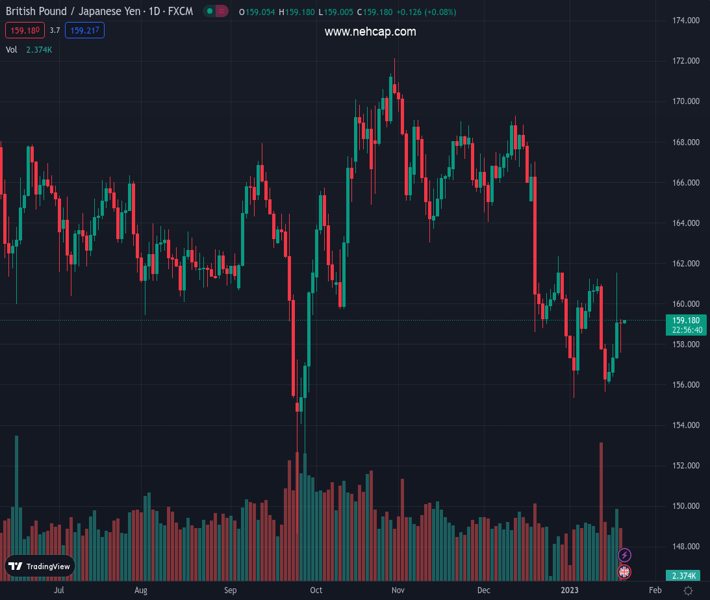Click the red sell price 159.180 button
The width and height of the screenshot is (710, 600).
(23, 31)
